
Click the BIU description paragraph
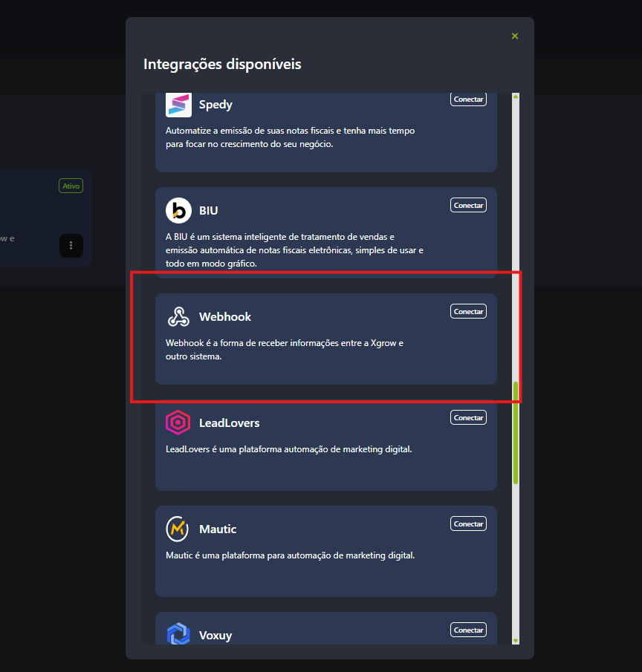[x=295, y=250]
